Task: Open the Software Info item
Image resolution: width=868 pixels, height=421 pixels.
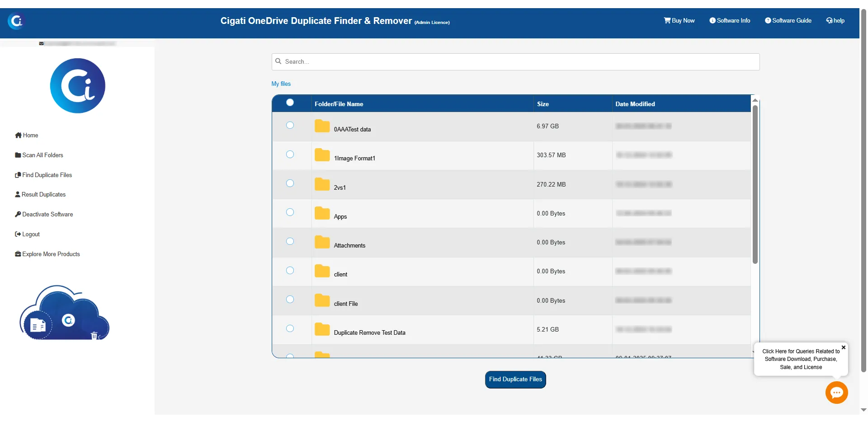Action: [x=730, y=20]
